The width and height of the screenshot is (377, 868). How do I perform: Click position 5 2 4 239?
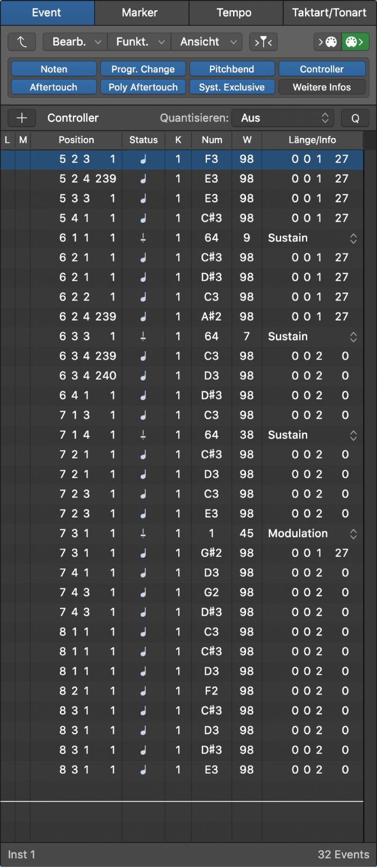(88, 179)
